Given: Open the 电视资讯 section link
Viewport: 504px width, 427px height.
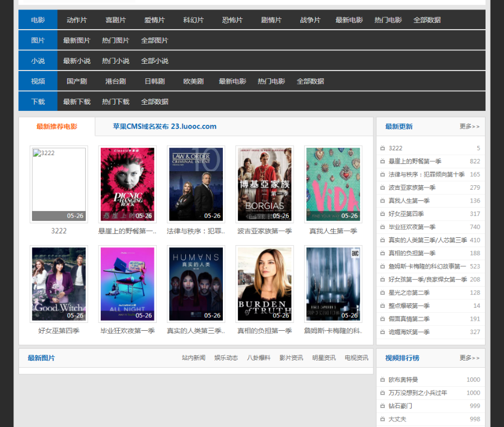Looking at the screenshot, I should 357,358.
